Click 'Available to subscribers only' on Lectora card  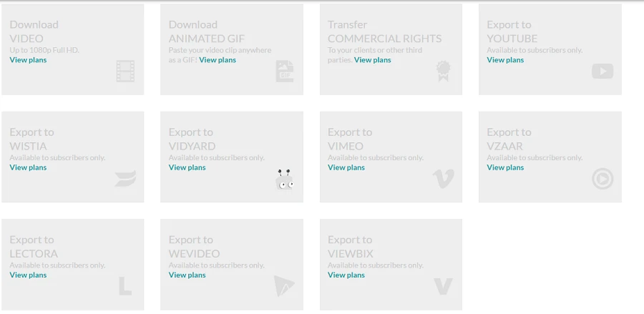click(57, 265)
